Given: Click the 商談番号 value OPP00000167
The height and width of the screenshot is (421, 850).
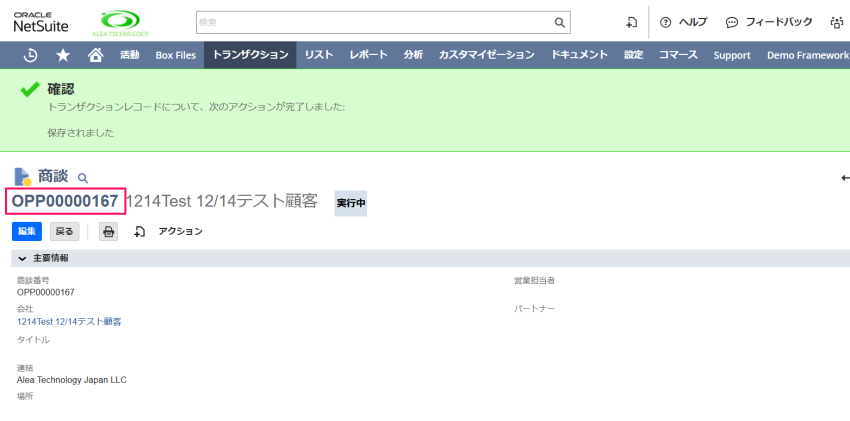Looking at the screenshot, I should 46,293.
